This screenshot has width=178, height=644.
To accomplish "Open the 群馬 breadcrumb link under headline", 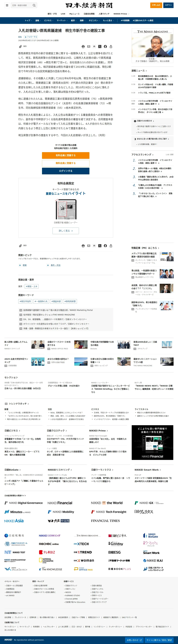I will point(20,37).
